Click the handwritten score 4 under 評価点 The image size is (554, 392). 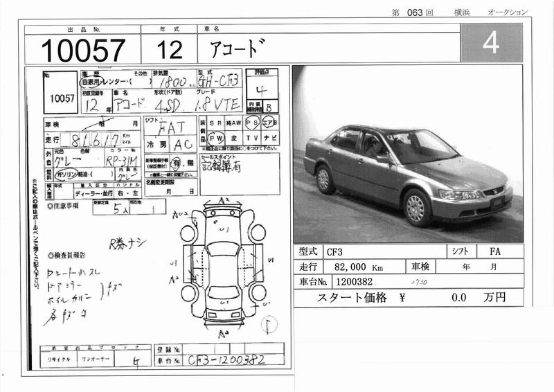pos(261,91)
